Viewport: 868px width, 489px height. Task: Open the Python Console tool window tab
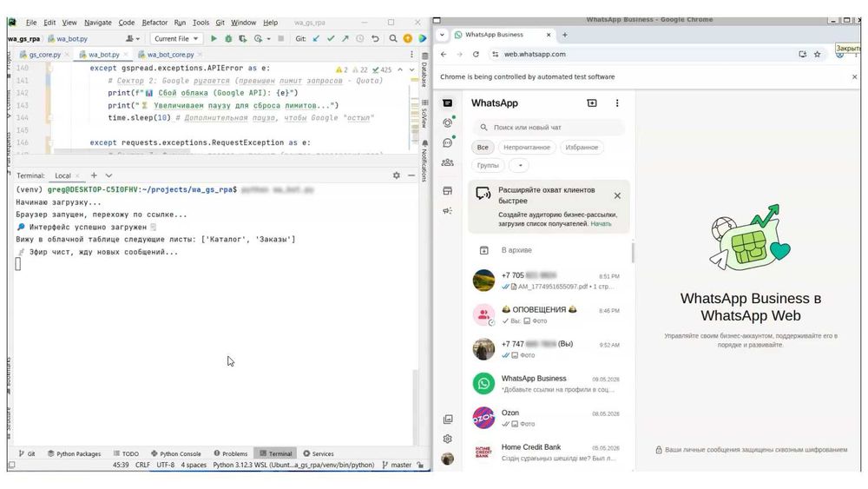click(x=176, y=453)
